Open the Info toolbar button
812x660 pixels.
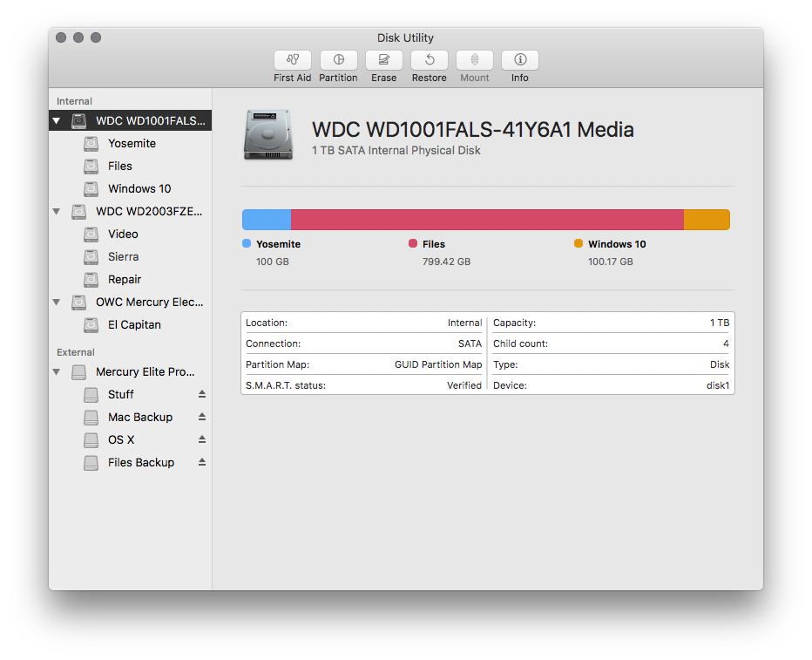coord(520,60)
